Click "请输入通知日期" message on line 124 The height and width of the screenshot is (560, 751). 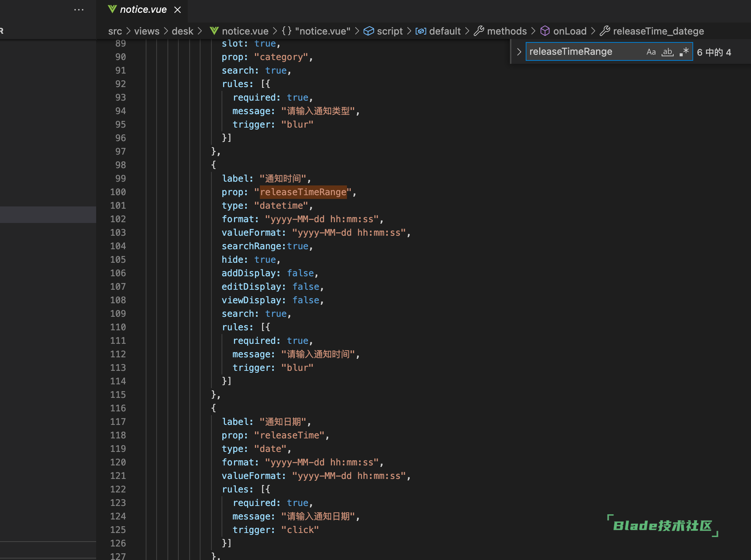318,516
